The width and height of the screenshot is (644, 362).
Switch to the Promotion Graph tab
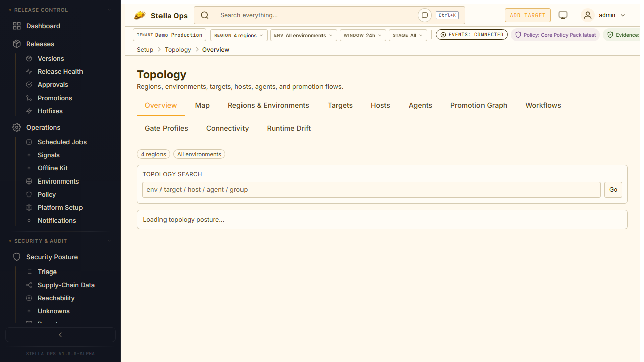[478, 105]
